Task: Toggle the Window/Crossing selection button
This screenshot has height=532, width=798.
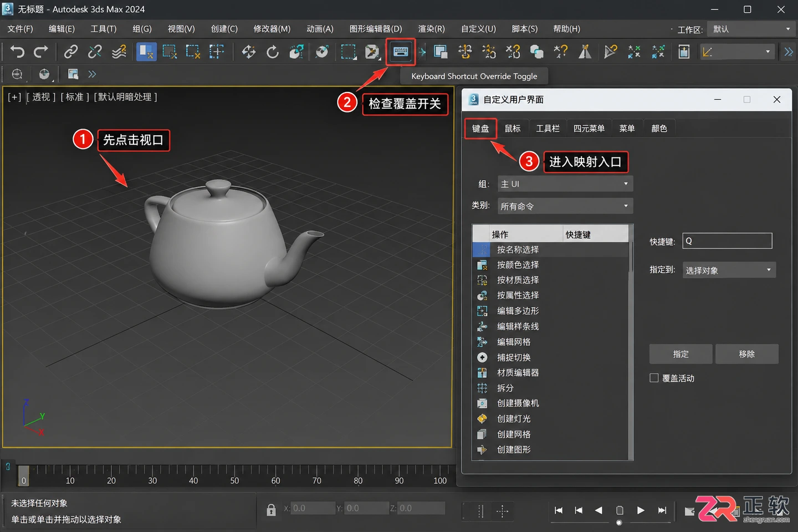Action: pyautogui.click(x=217, y=52)
